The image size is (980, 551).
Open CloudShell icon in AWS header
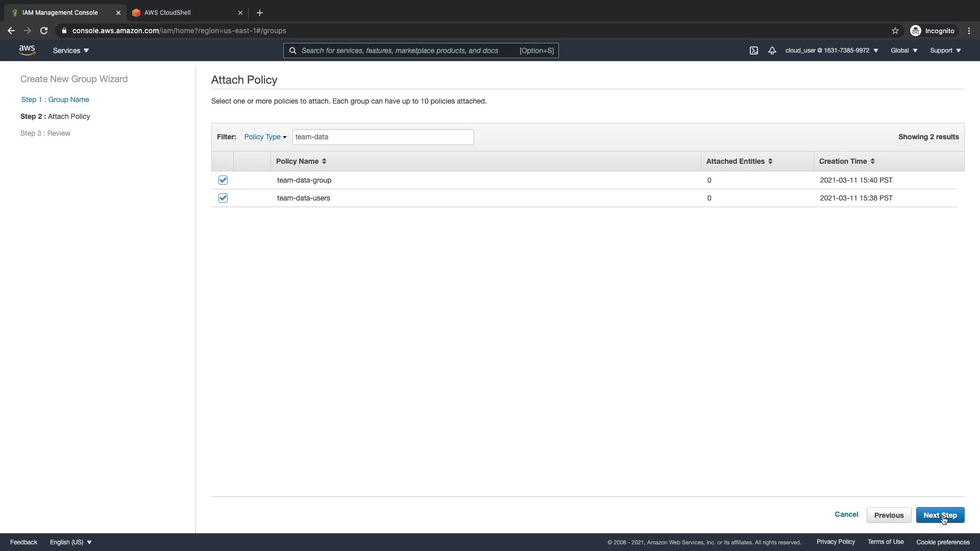753,51
